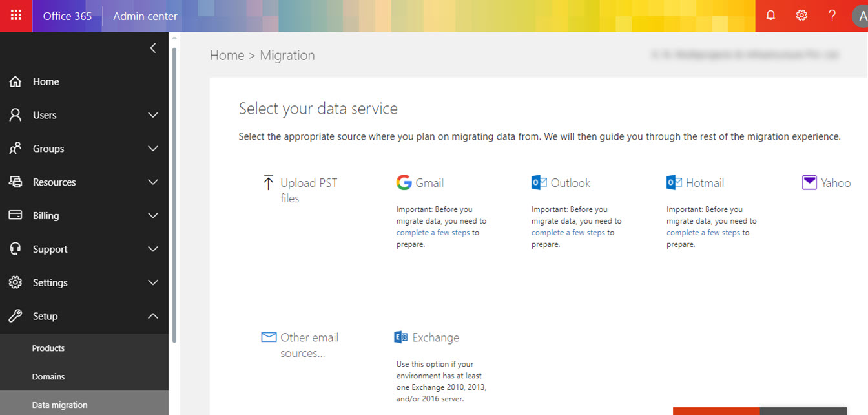Open the account avatar menu
Screen dimensions: 868x415
tap(861, 16)
